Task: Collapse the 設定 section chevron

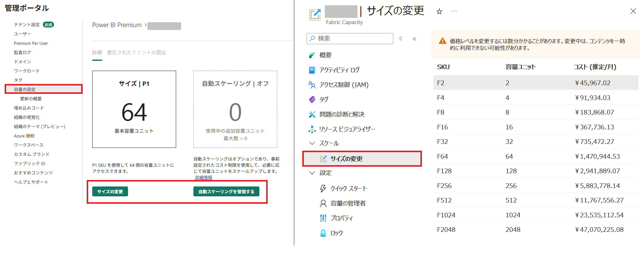Action: [x=312, y=173]
